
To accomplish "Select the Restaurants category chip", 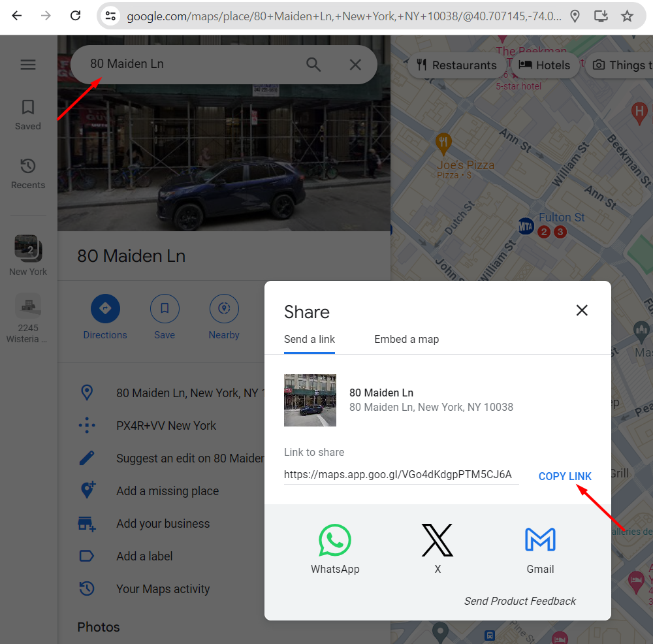I will tap(457, 65).
